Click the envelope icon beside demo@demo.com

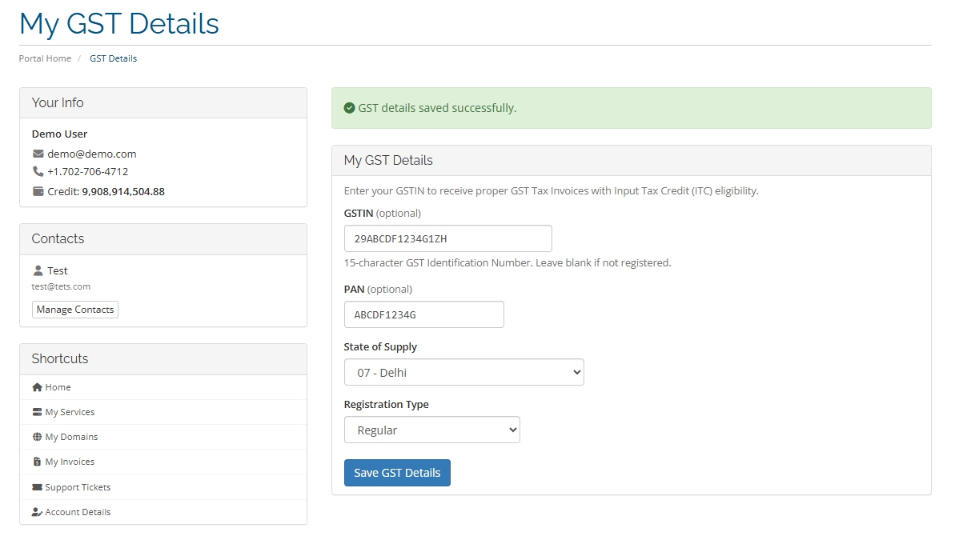38,154
